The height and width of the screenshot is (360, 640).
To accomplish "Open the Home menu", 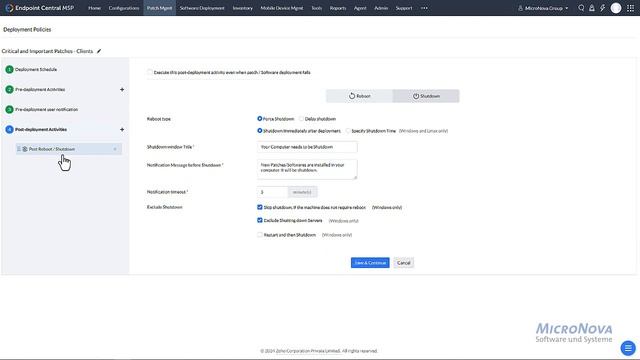I will pos(94,8).
